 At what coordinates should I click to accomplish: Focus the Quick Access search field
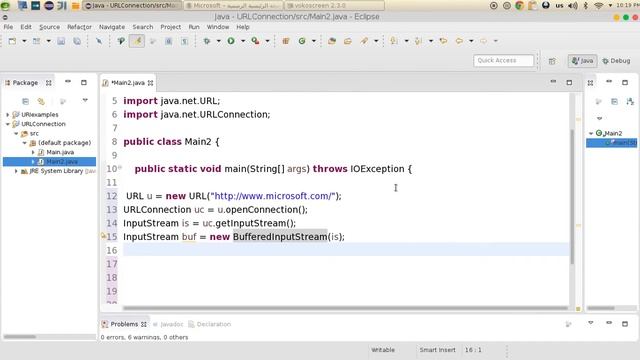click(503, 60)
